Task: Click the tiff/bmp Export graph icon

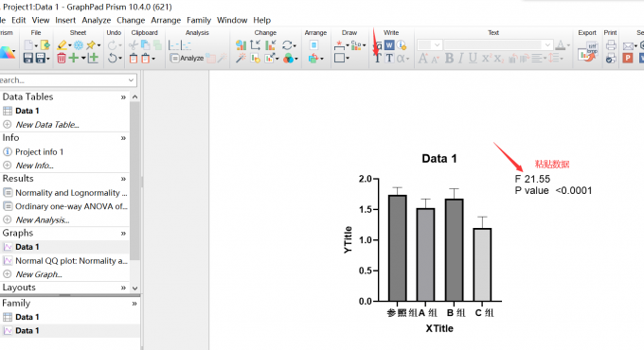Action: pyautogui.click(x=588, y=51)
